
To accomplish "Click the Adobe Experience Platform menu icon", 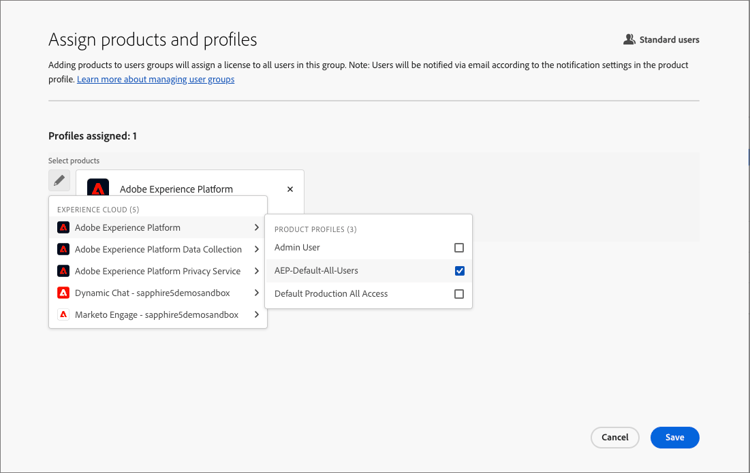I will tap(63, 228).
